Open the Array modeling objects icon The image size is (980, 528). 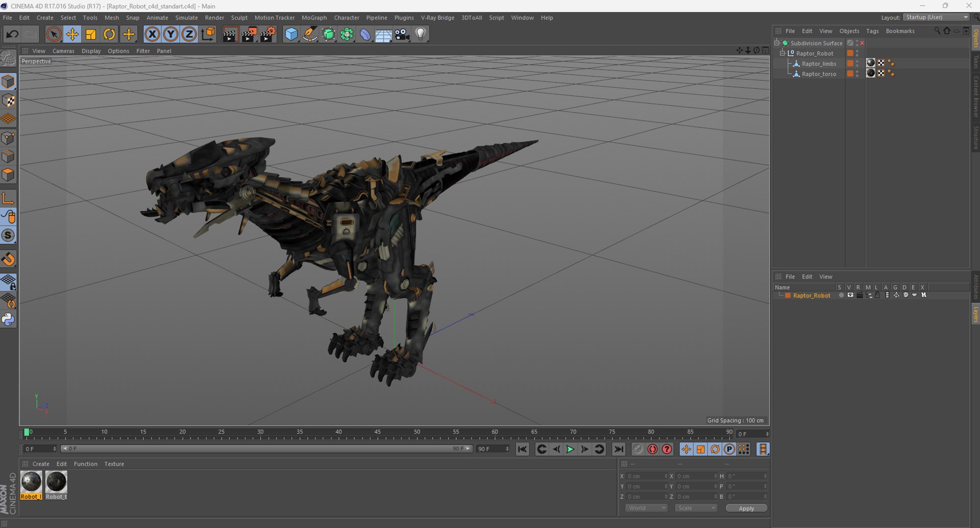347,34
